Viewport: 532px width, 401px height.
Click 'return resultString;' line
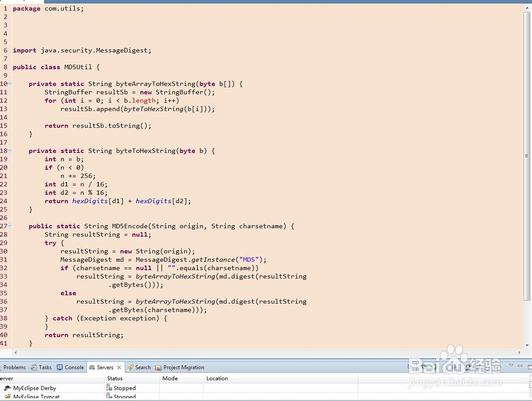pos(84,335)
